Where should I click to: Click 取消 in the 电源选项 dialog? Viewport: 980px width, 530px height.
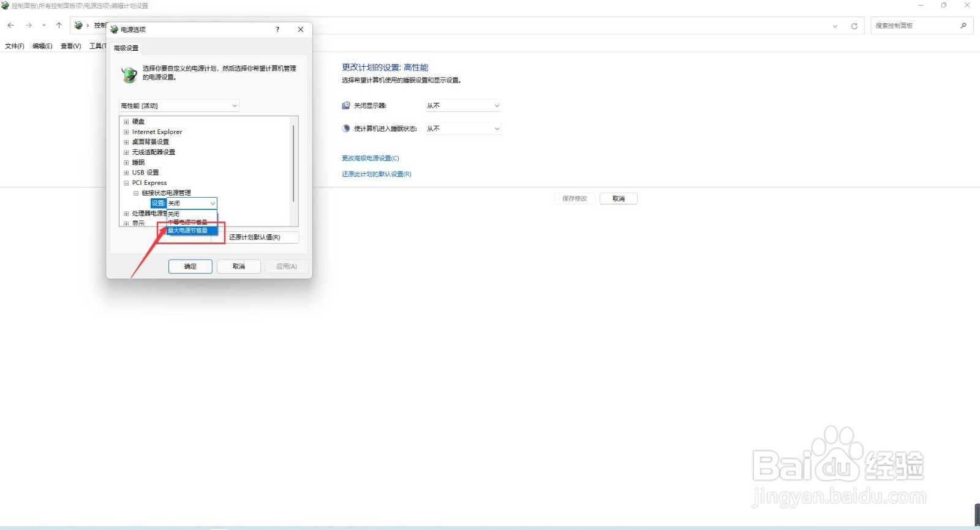(x=239, y=266)
